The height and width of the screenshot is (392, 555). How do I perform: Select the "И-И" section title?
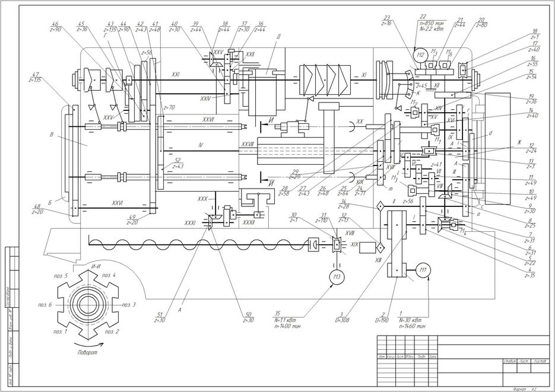click(x=96, y=267)
